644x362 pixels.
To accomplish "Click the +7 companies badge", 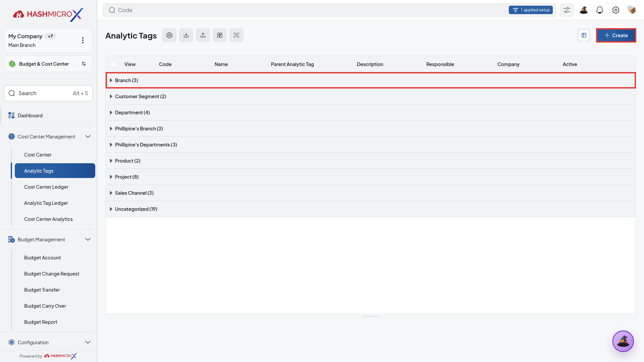I will pyautogui.click(x=50, y=36).
